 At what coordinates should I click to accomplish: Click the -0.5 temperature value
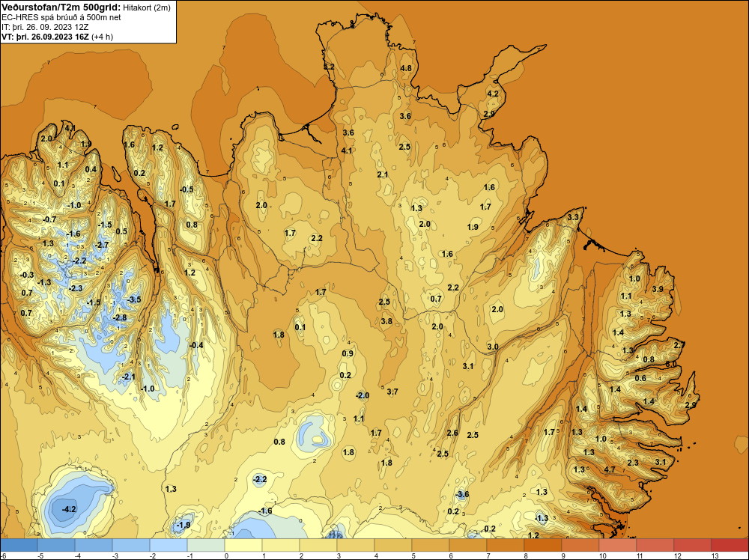pos(187,190)
